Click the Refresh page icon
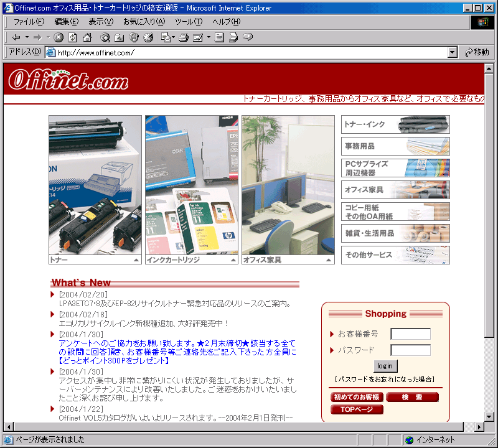The width and height of the screenshot is (498, 448). 73,37
